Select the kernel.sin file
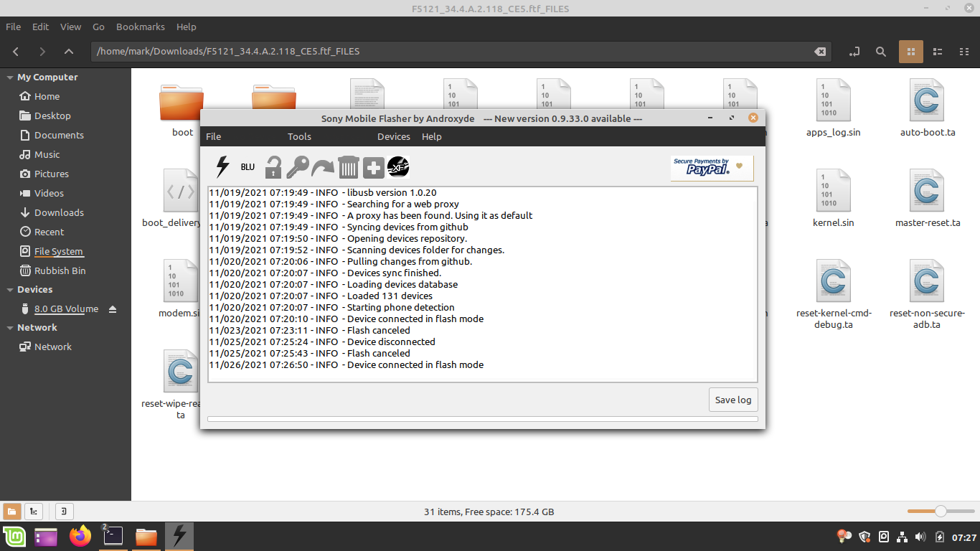Viewport: 980px width, 551px height. click(833, 199)
